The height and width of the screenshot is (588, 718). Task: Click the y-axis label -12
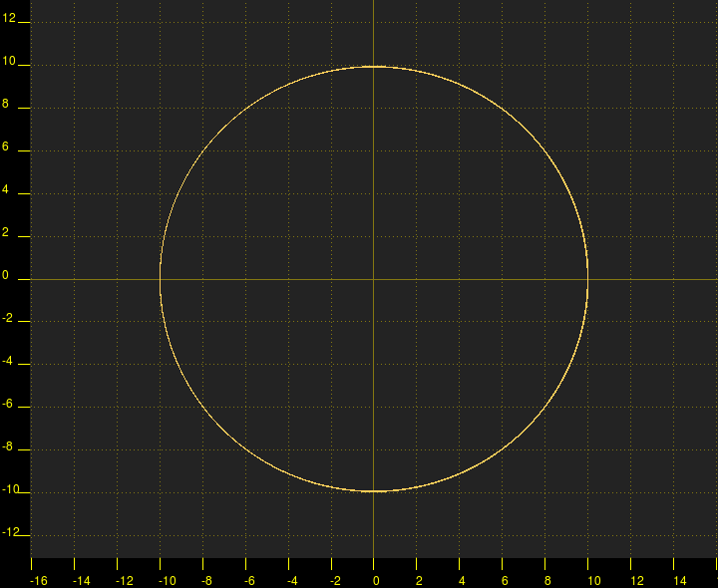(11, 532)
